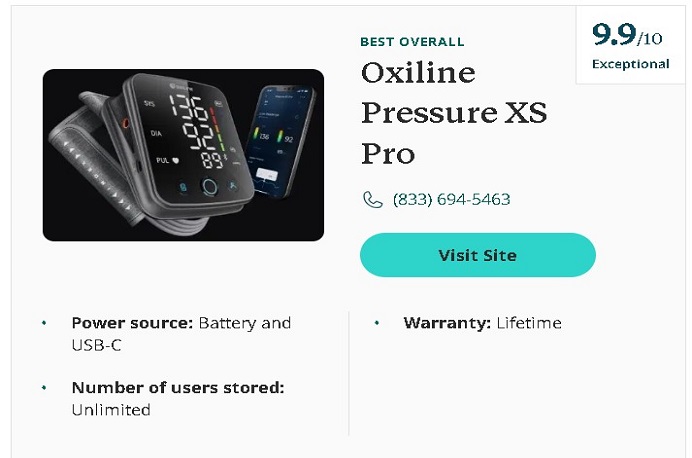Click the 9.9/10 rating score
The image size is (692, 458).
pos(627,37)
